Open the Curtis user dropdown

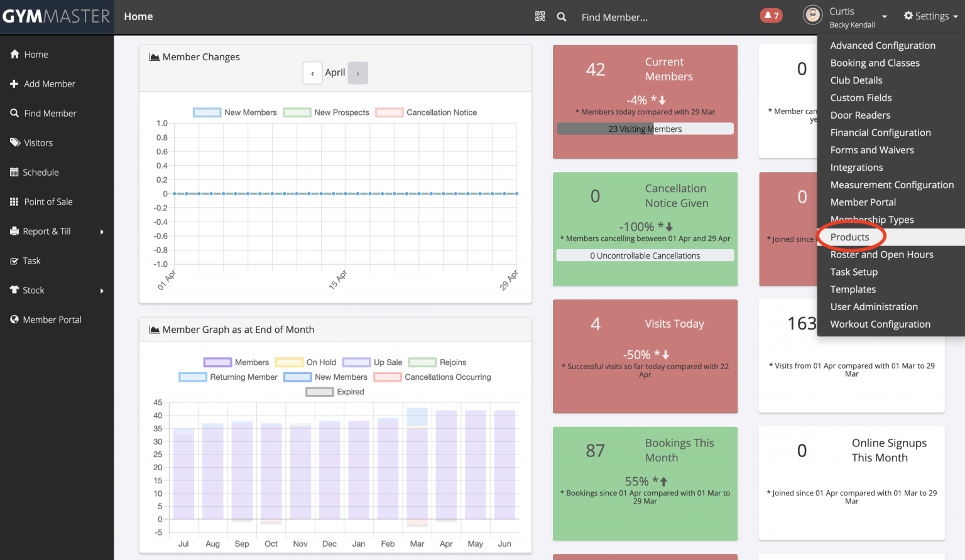(884, 17)
